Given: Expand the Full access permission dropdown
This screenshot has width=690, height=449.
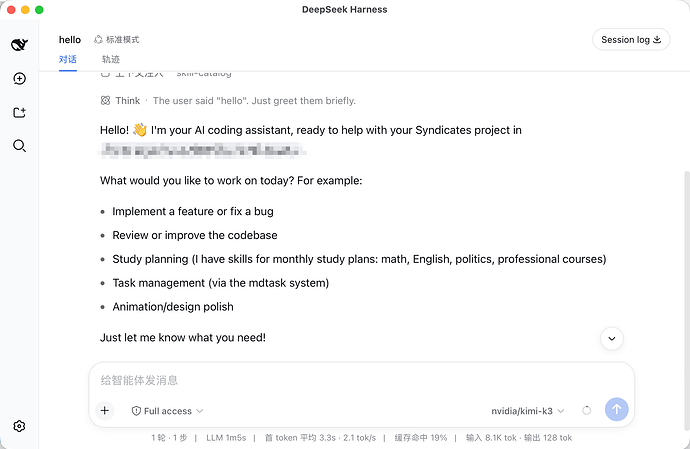Looking at the screenshot, I should [167, 411].
